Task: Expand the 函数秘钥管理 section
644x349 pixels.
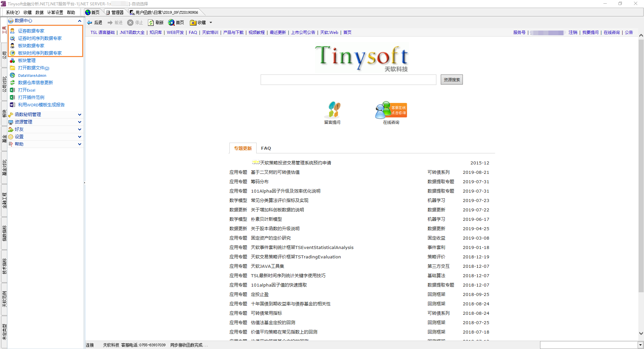Action: [x=79, y=114]
